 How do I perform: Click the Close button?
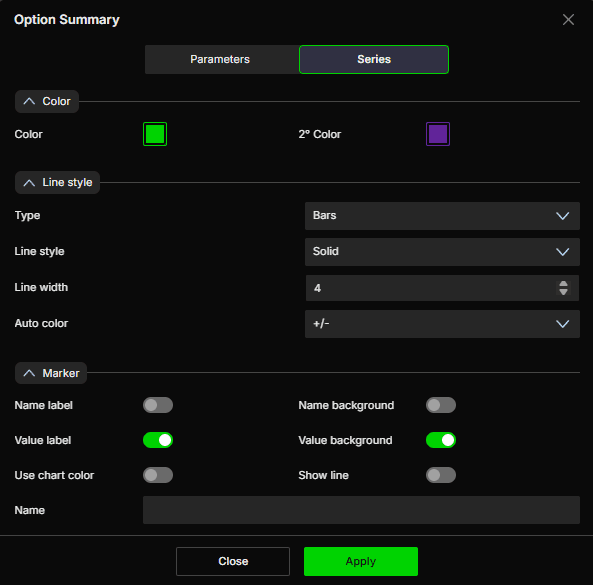coord(233,561)
